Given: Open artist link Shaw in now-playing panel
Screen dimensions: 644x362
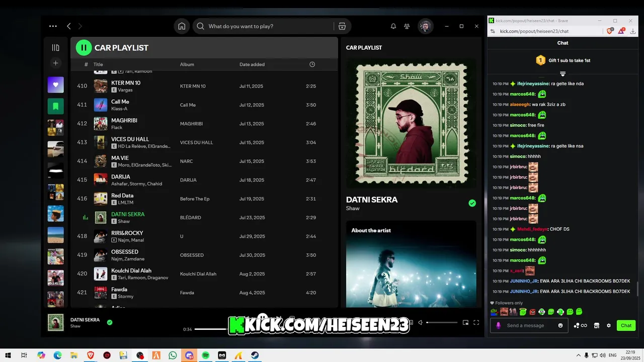Looking at the screenshot, I should (353, 208).
